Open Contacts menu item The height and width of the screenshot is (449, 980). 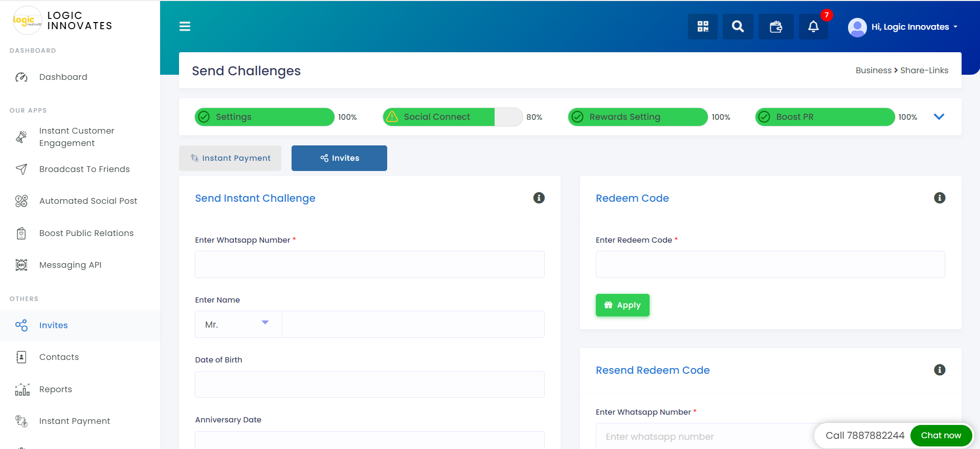pyautogui.click(x=59, y=357)
